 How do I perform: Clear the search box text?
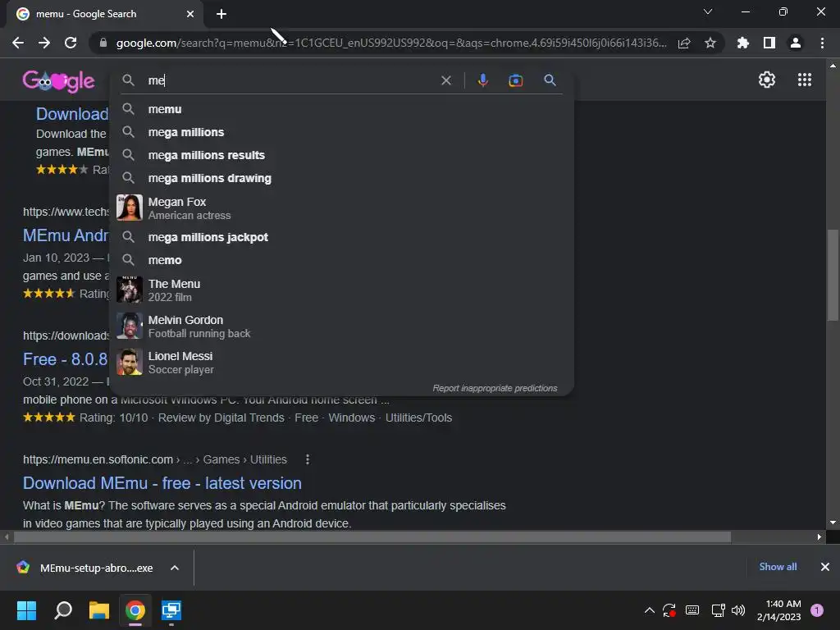[445, 80]
